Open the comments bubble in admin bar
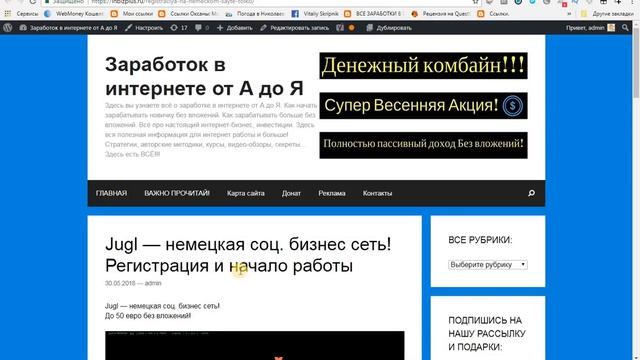The width and height of the screenshot is (640, 360). click(x=202, y=28)
